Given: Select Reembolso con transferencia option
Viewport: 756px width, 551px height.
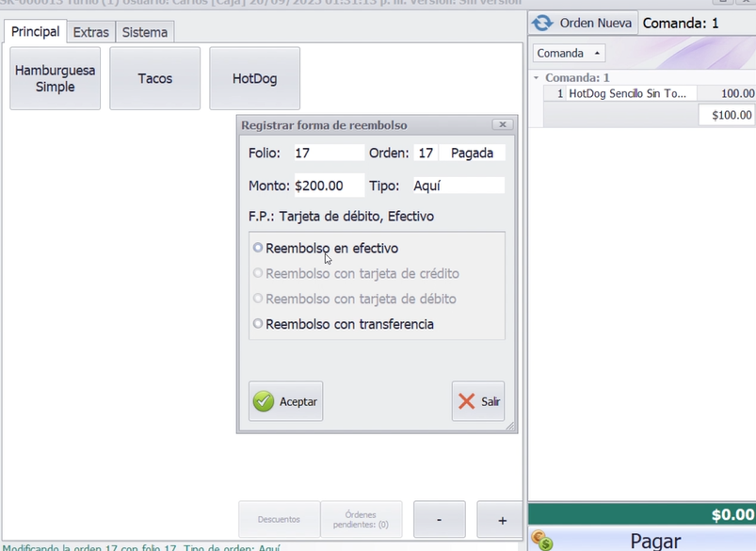Looking at the screenshot, I should click(x=259, y=324).
